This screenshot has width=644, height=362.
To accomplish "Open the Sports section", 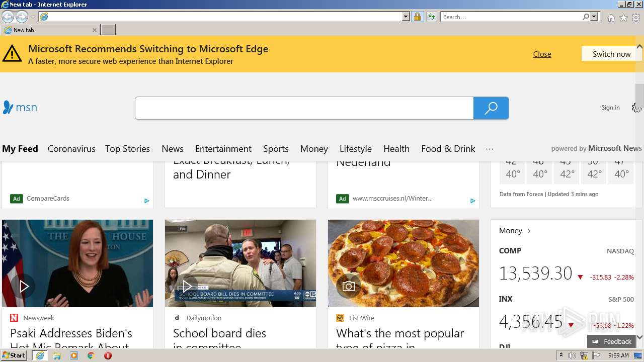I will click(x=276, y=149).
